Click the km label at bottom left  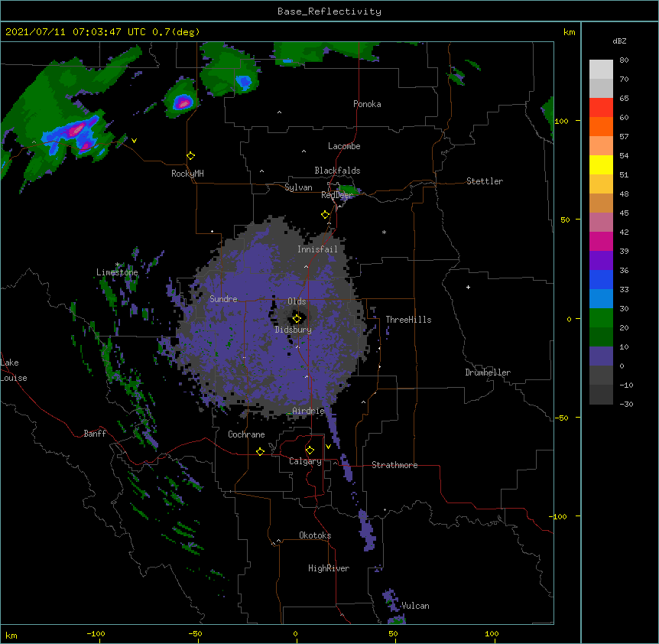[11, 635]
